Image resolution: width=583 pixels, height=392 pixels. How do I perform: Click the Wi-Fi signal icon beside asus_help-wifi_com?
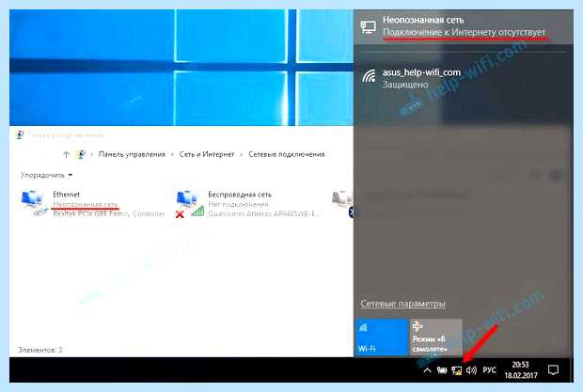[x=369, y=76]
